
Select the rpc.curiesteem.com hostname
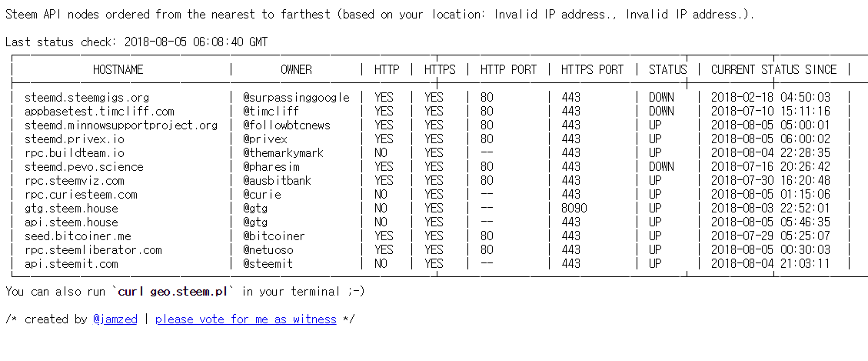point(81,195)
